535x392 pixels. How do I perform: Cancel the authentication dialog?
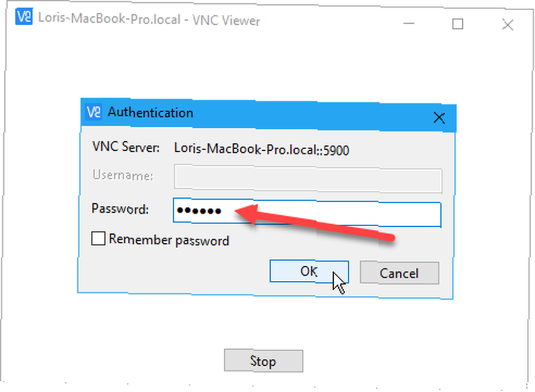(x=399, y=273)
